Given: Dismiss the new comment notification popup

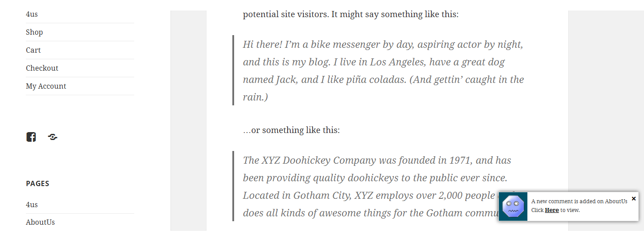Looking at the screenshot, I should [633, 199].
